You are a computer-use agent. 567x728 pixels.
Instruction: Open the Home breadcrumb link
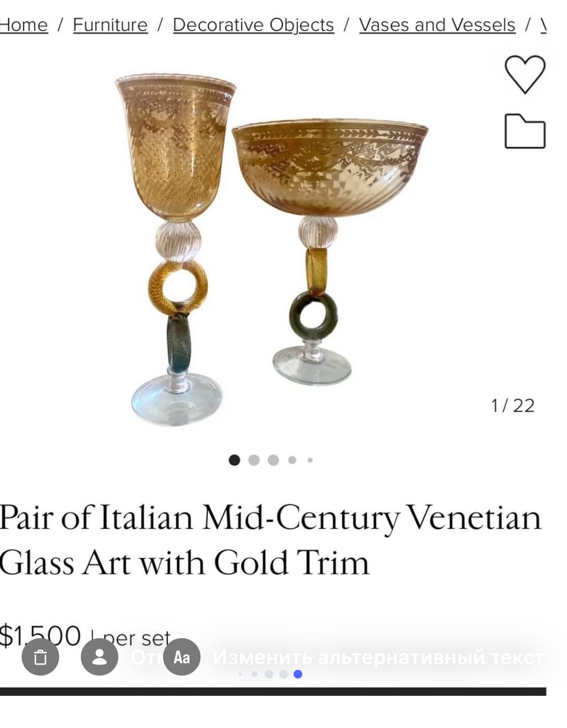pos(23,25)
